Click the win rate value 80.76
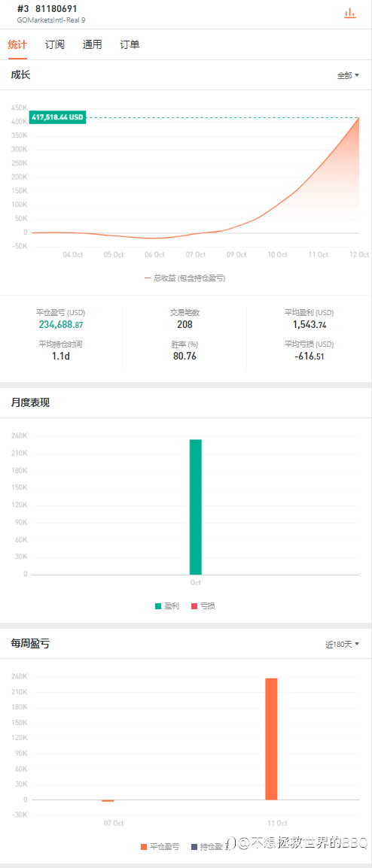 coord(184,356)
